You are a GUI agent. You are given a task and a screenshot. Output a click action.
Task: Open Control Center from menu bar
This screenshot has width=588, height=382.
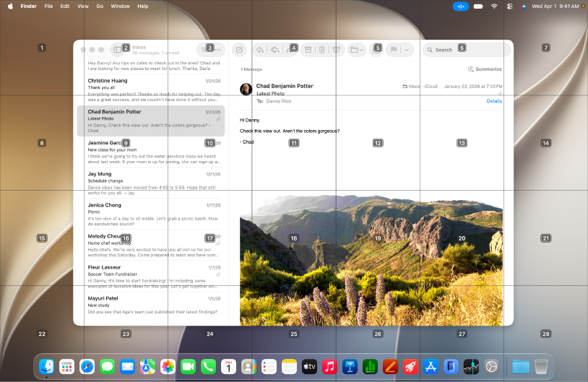coord(510,6)
